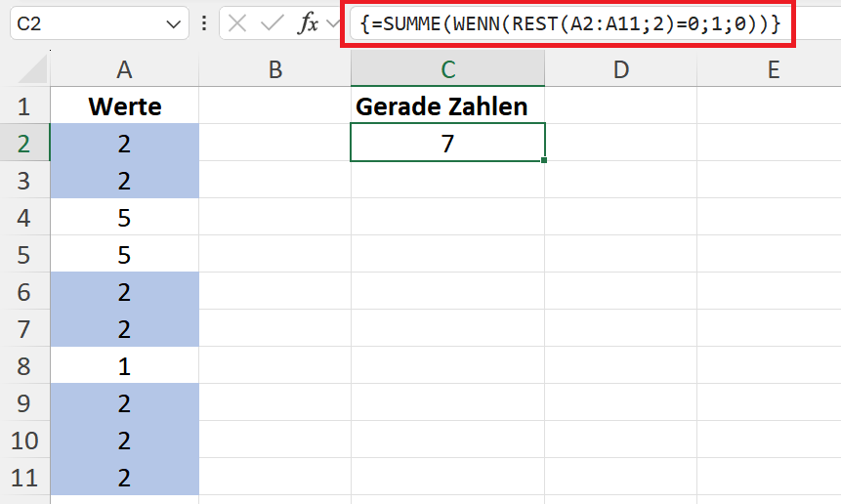This screenshot has height=504, width=841.
Task: Click the Name Box showing C2
Action: (100, 23)
